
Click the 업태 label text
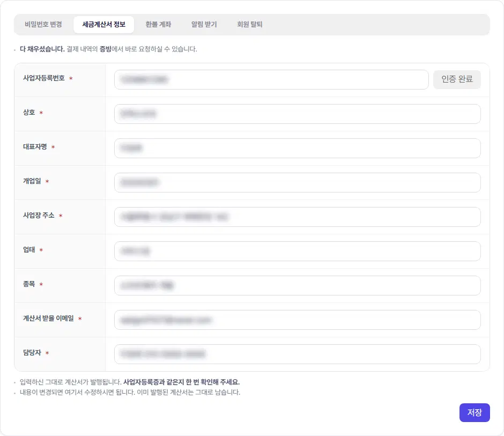point(29,250)
